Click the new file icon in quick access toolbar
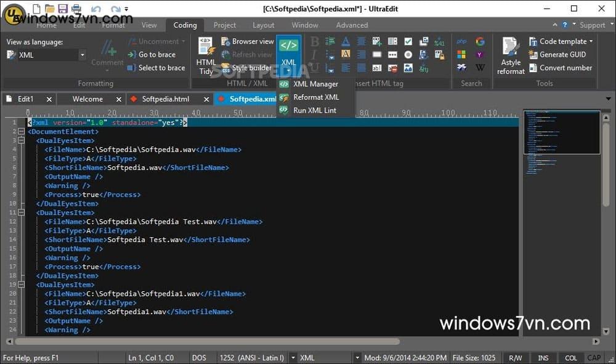The image size is (616, 364). pos(36,8)
